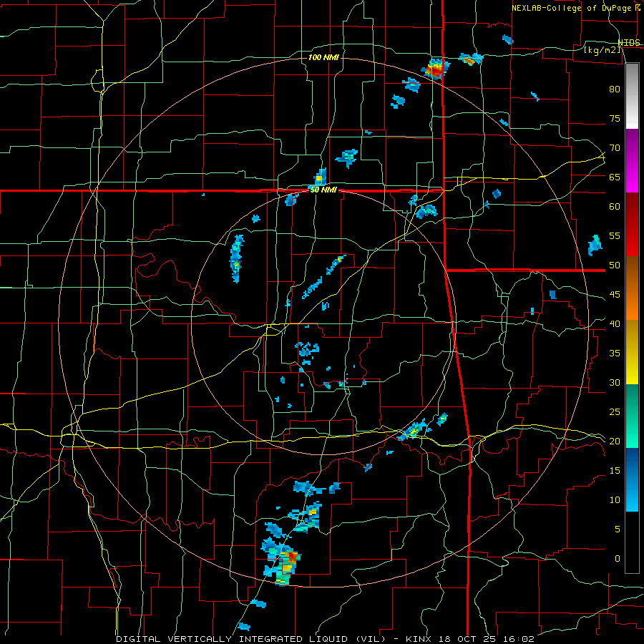Click the 20 value on the scale
This screenshot has height=644, width=644.
pos(615,441)
